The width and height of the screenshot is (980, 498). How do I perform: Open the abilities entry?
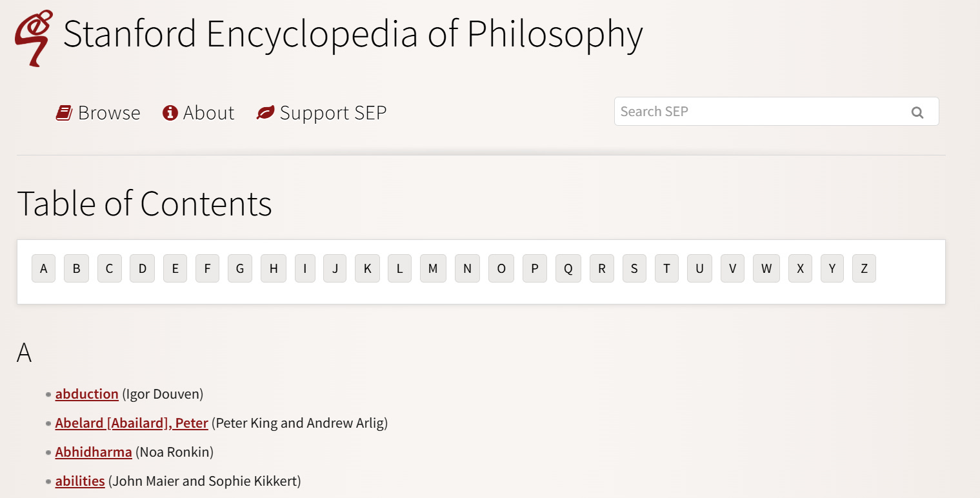[80, 481]
